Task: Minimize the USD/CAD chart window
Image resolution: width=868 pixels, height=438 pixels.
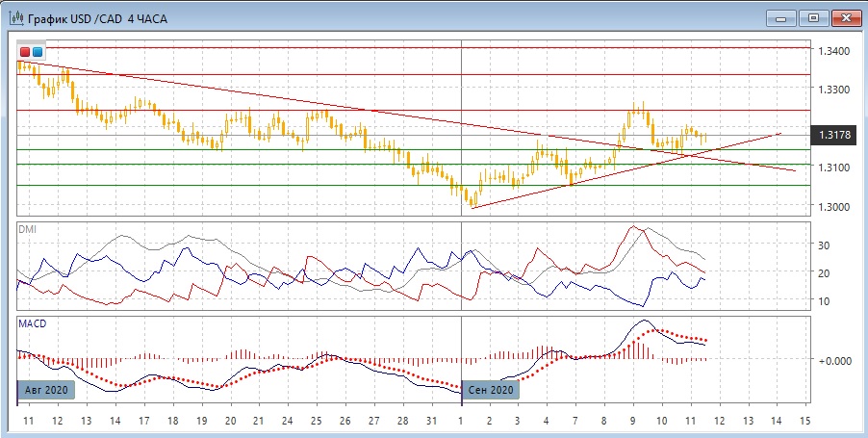Action: pyautogui.click(x=785, y=17)
